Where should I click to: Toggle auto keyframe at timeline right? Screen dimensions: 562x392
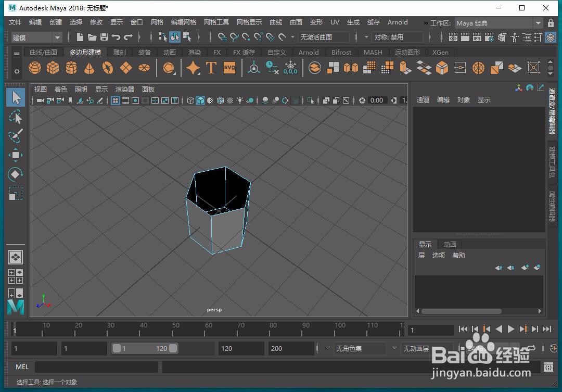click(x=553, y=348)
